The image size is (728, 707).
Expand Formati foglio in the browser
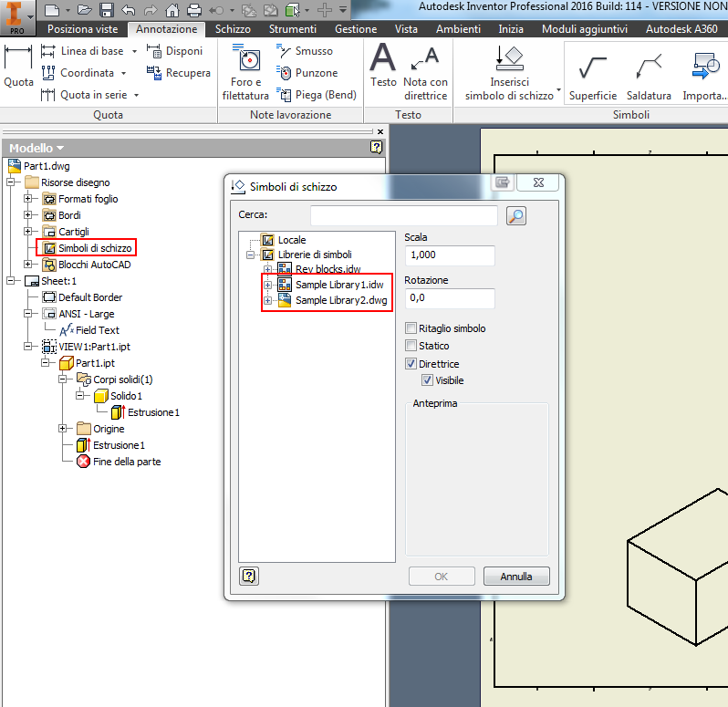pos(28,199)
